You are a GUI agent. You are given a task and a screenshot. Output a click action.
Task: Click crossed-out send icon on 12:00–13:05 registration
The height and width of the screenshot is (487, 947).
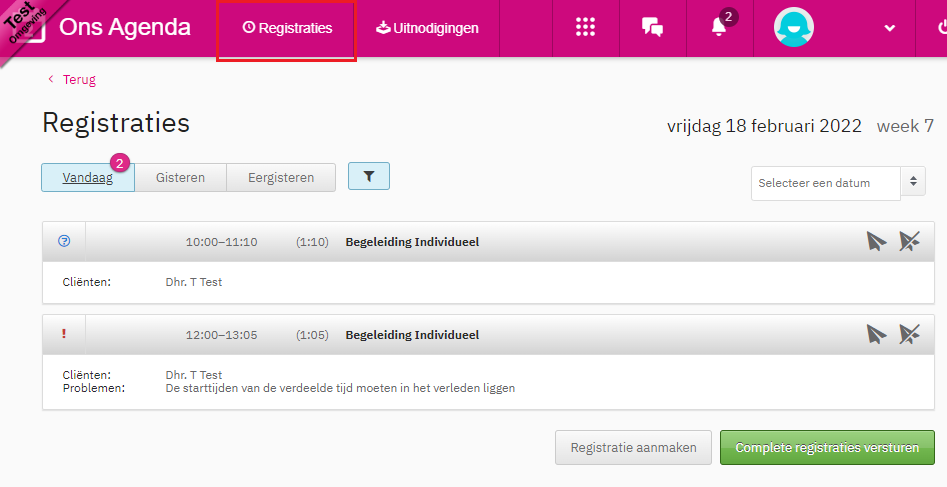coord(909,334)
